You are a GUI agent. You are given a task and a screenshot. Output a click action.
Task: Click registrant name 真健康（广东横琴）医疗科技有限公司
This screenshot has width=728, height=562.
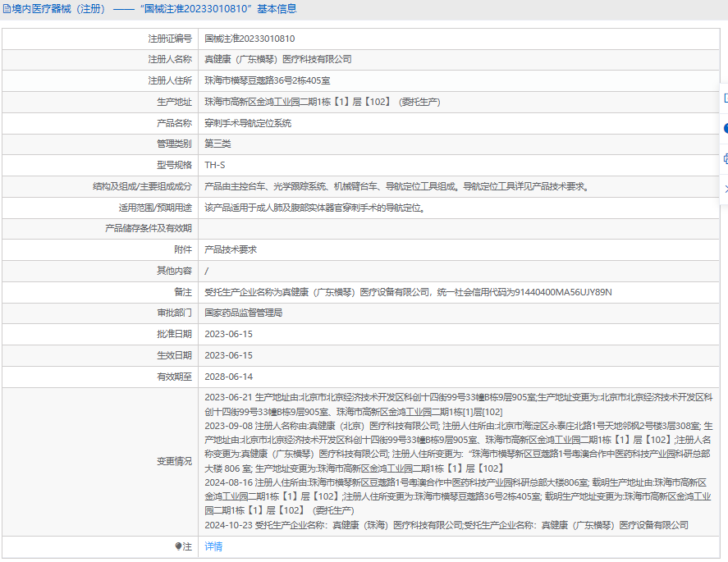277,59
